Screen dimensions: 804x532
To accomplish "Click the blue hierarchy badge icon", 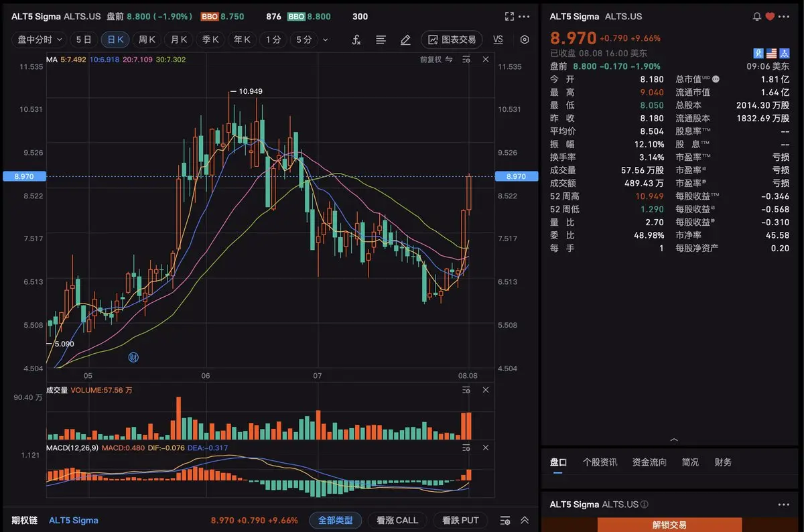I will [x=785, y=53].
